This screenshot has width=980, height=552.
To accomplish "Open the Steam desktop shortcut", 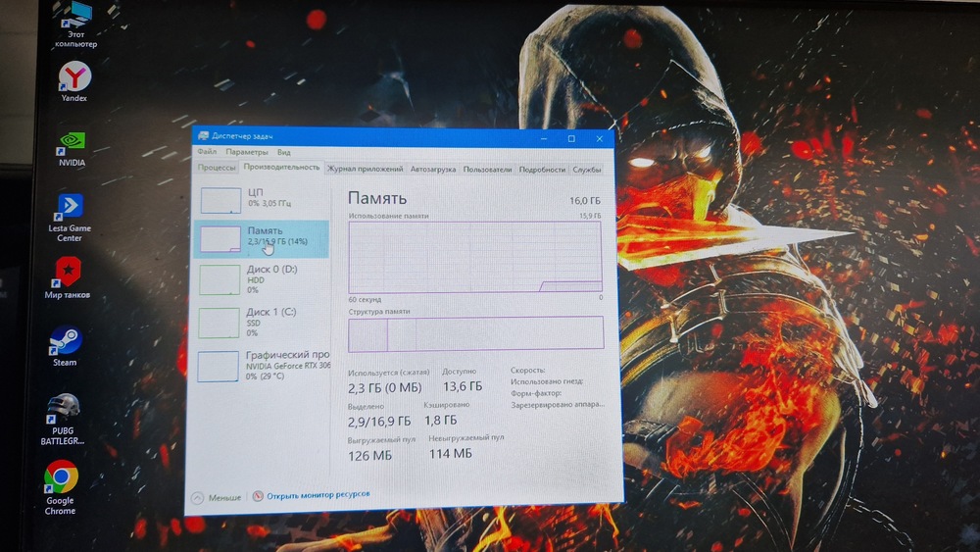I will click(65, 346).
